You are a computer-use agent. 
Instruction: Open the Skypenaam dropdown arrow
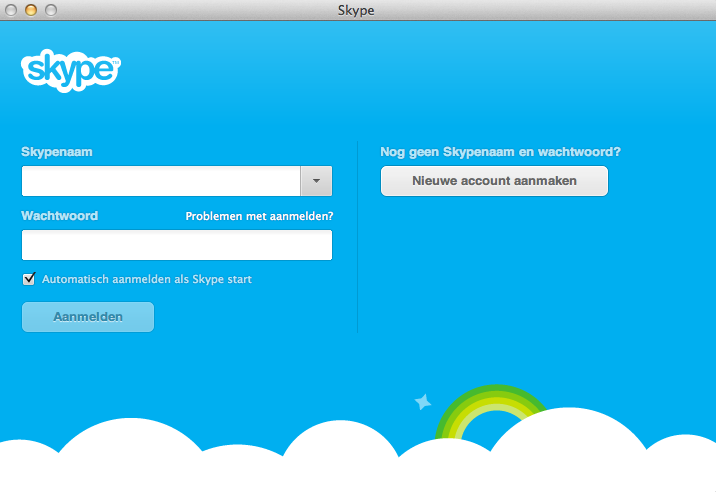point(316,181)
